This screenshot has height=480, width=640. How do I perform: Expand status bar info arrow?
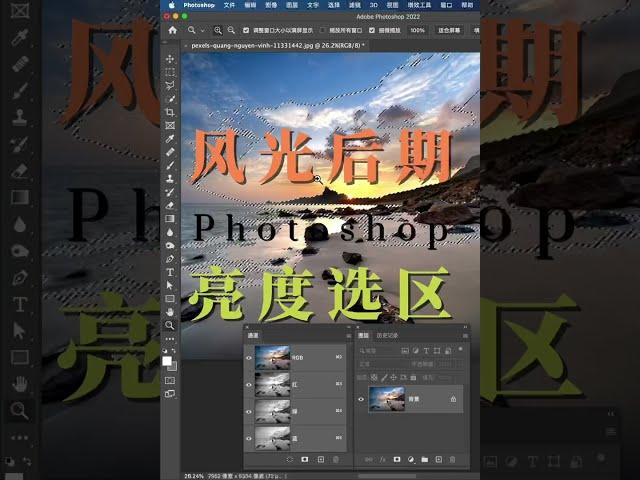point(286,476)
